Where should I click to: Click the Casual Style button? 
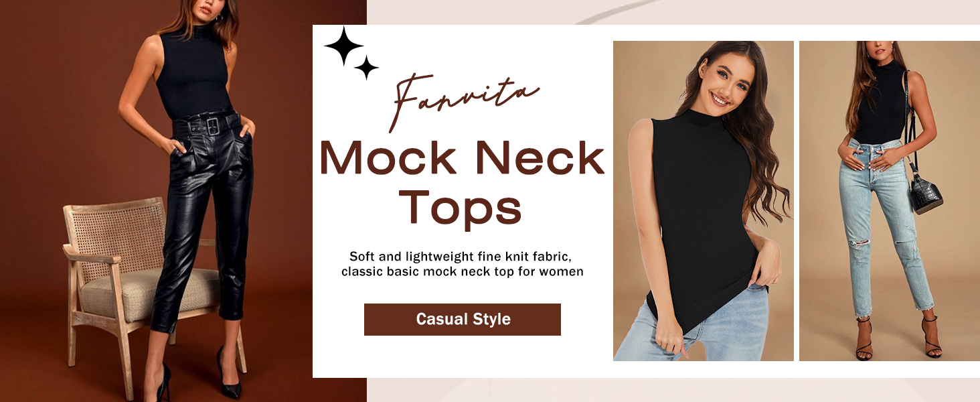[x=463, y=320]
